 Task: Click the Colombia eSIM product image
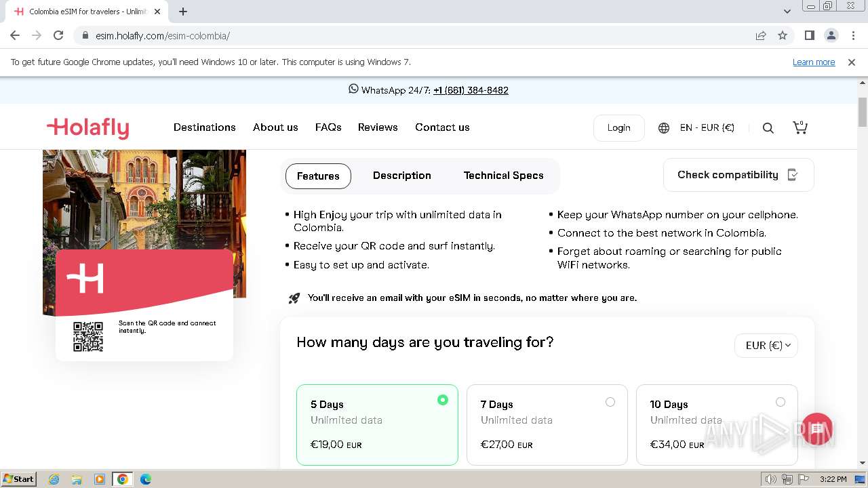coord(144,232)
